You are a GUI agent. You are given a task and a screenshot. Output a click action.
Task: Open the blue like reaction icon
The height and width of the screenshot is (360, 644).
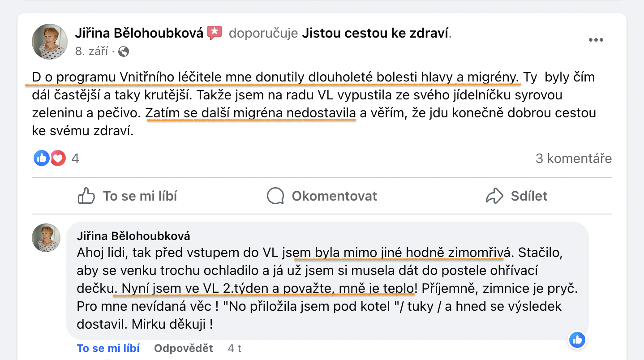(42, 158)
